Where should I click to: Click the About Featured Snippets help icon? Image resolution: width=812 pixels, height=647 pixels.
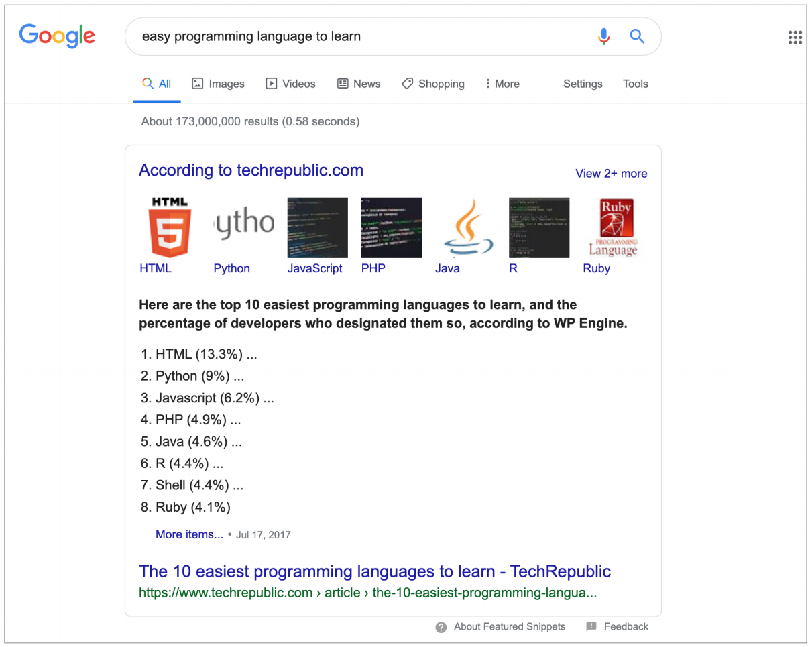pos(441,627)
